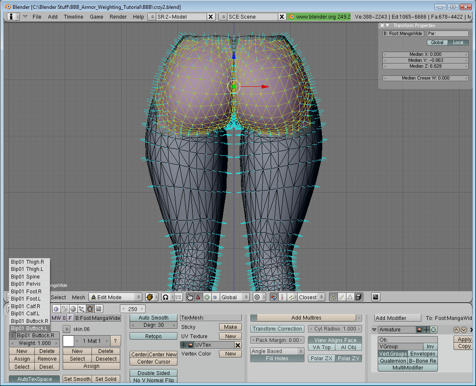Open the SR:2-Model screen selector
This screenshot has height=386, width=476.
[151, 17]
